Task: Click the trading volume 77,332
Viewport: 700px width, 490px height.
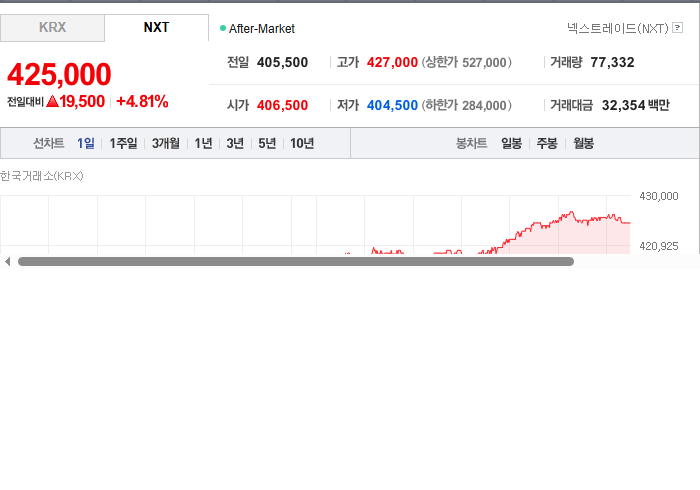Action: (612, 62)
